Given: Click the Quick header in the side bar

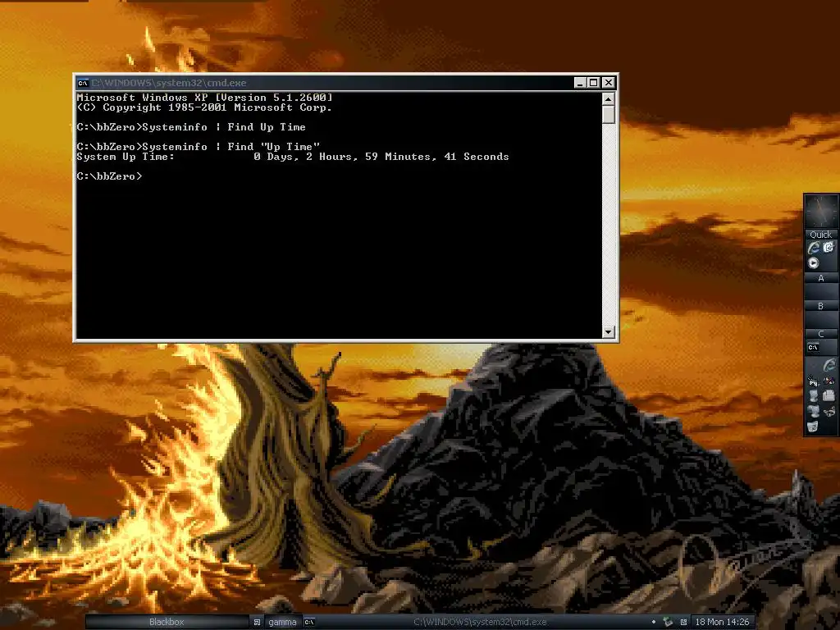Looking at the screenshot, I should 820,235.
